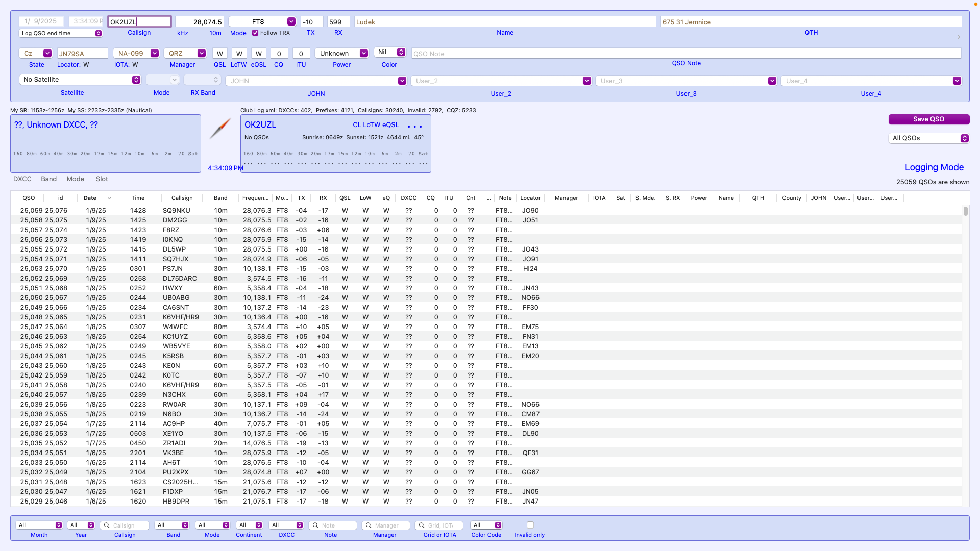The height and width of the screenshot is (551, 980).
Task: Enable the Invalid only checkbox
Action: tap(530, 525)
